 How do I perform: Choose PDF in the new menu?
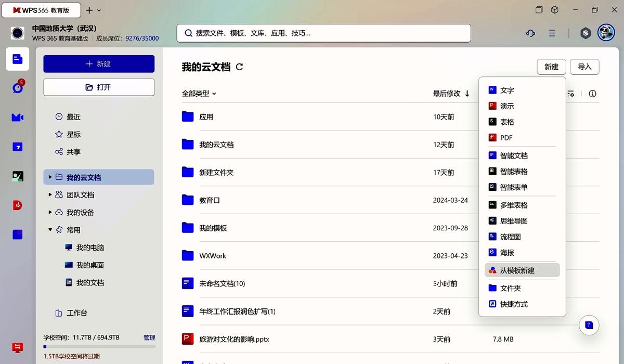522,138
